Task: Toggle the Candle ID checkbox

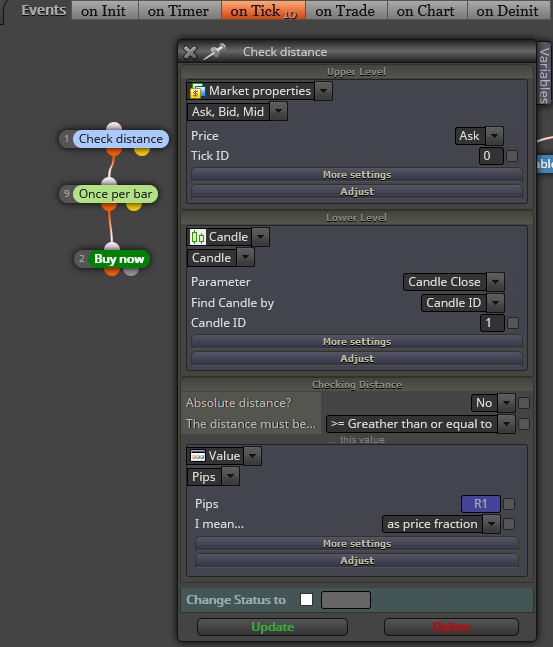Action: coord(513,323)
